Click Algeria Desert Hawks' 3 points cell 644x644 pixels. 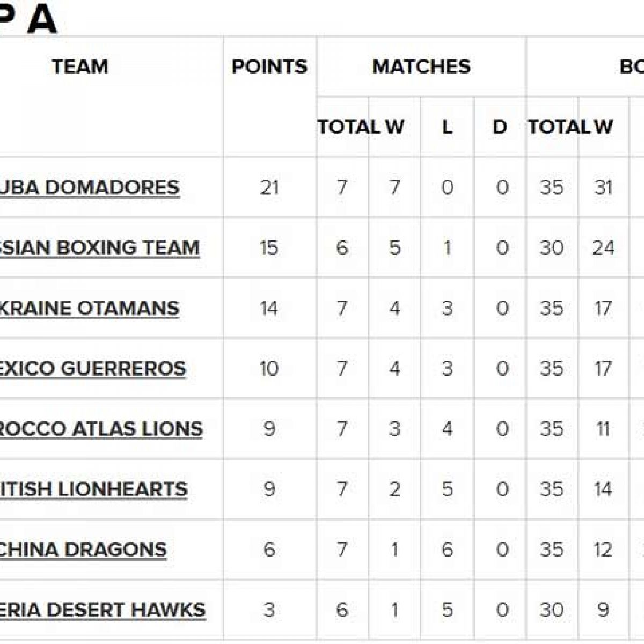269,610
